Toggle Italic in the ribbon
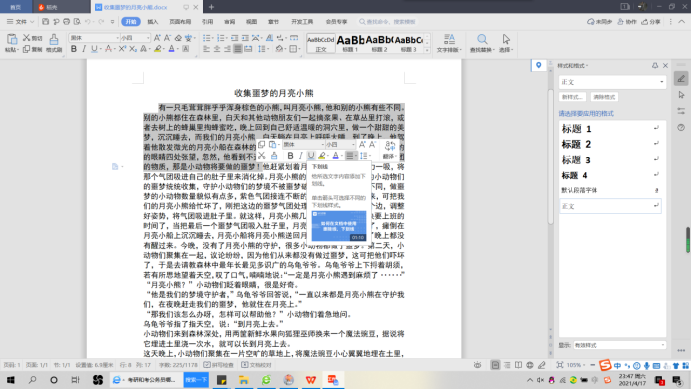This screenshot has width=692, height=389. (x=84, y=49)
